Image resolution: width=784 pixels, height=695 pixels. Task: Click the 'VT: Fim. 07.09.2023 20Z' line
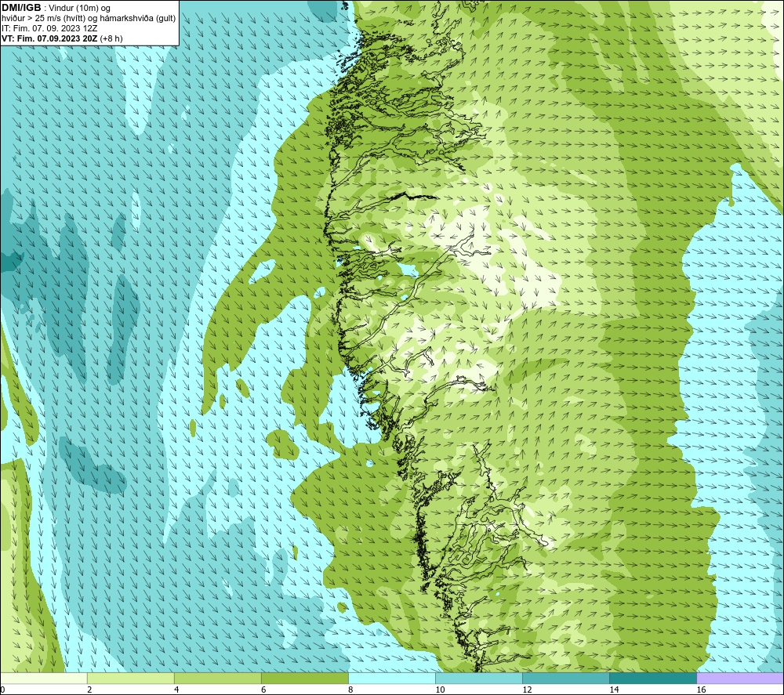point(50,38)
